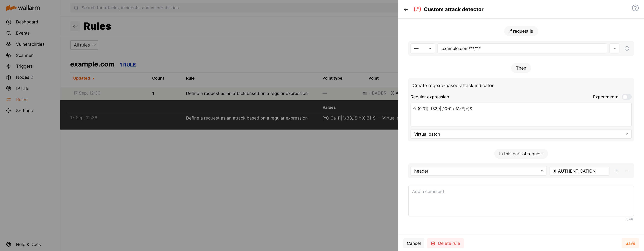Click the Triggers lightning icon
Image resolution: width=644 pixels, height=251 pixels.
(x=9, y=66)
